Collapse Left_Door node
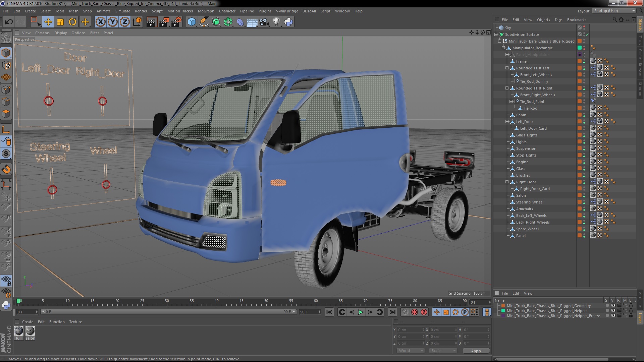This screenshot has height=362, width=644. point(507,121)
